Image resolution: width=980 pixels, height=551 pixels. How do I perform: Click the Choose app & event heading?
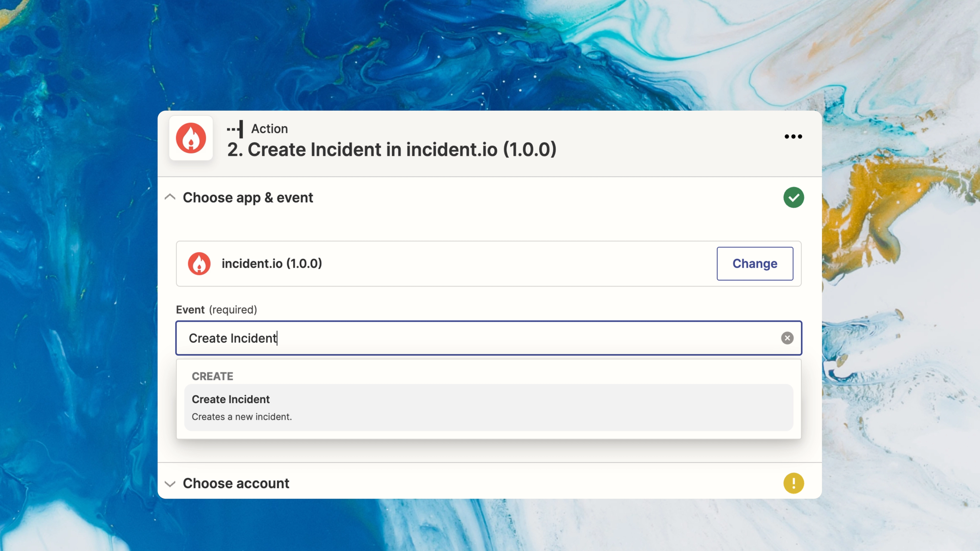pos(248,198)
